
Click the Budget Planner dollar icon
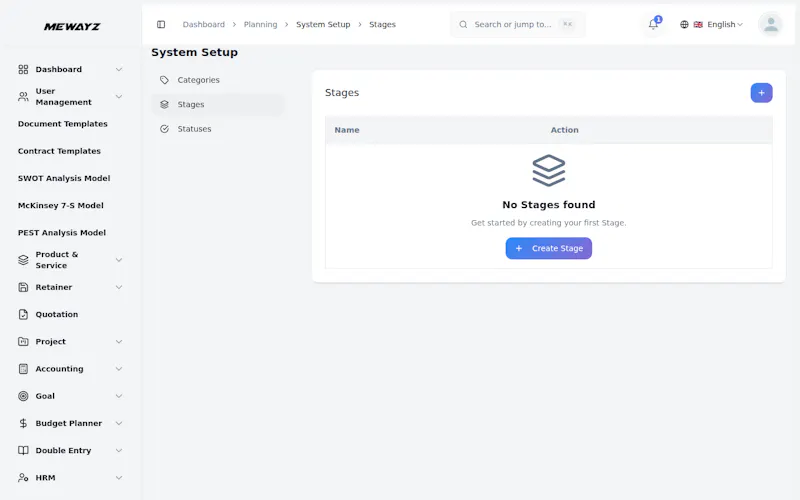(23, 423)
